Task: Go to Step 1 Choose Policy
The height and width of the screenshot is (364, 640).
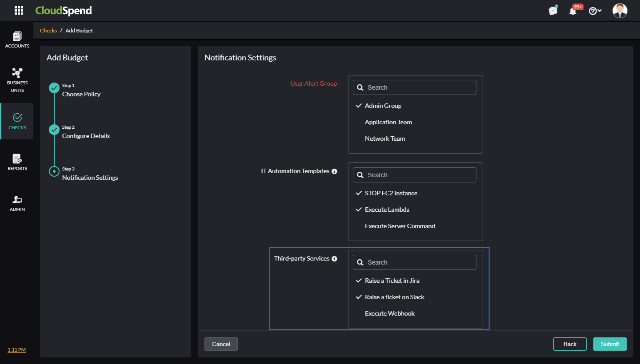Action: [x=81, y=94]
